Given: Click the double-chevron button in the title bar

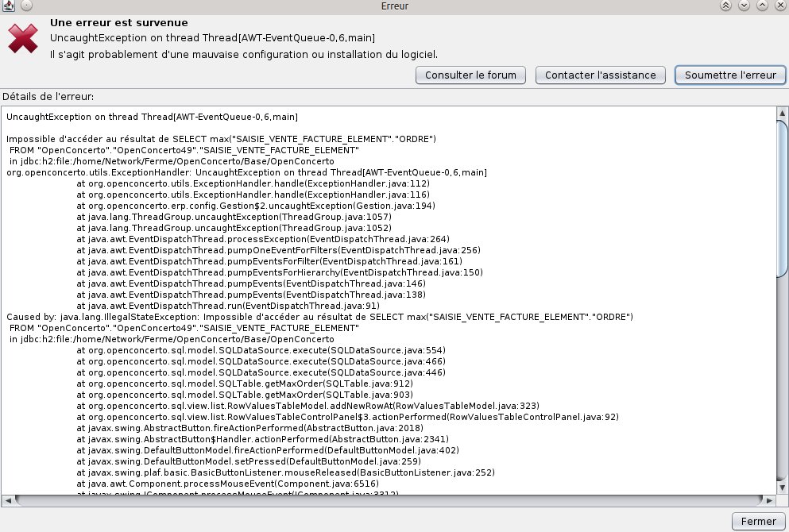Looking at the screenshot, I should click(x=725, y=6).
